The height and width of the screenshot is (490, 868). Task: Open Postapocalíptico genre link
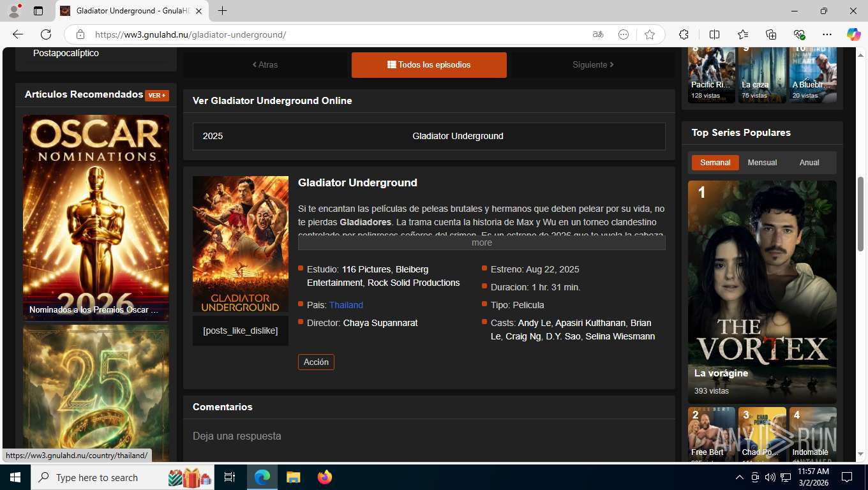(x=66, y=53)
